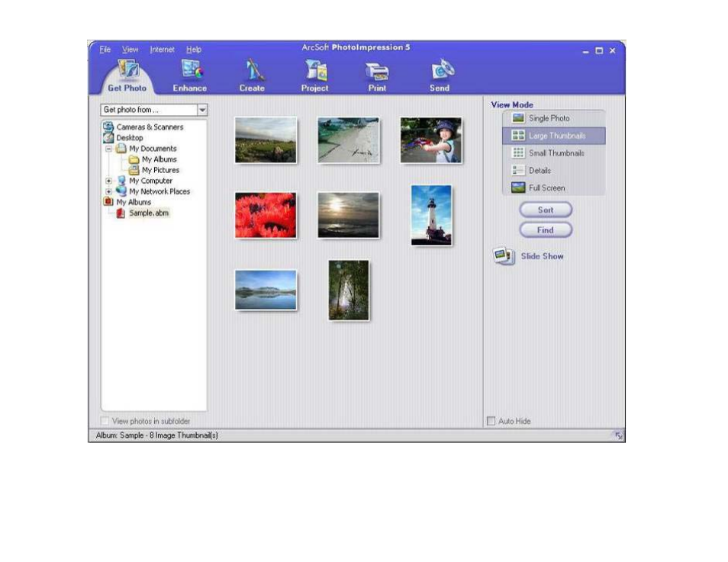Expand the My Network Places node
This screenshot has width=728, height=562.
[108, 191]
